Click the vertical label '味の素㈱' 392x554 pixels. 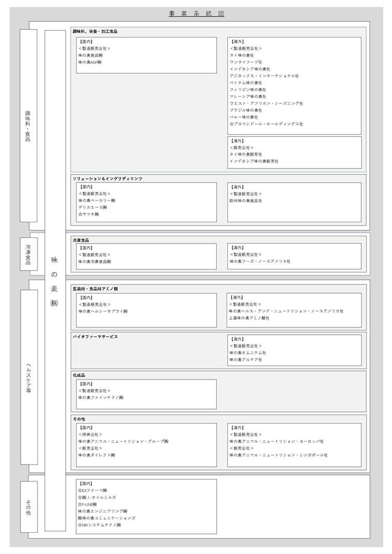point(54,282)
